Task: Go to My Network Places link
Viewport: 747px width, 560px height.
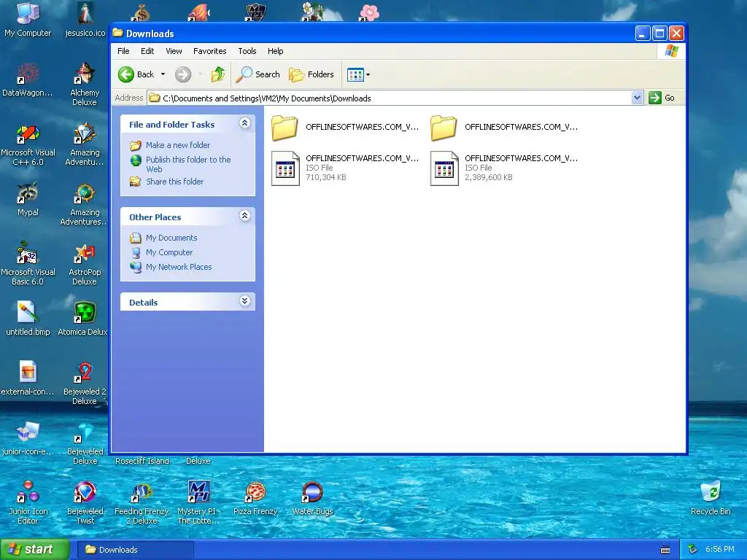Action: [179, 267]
